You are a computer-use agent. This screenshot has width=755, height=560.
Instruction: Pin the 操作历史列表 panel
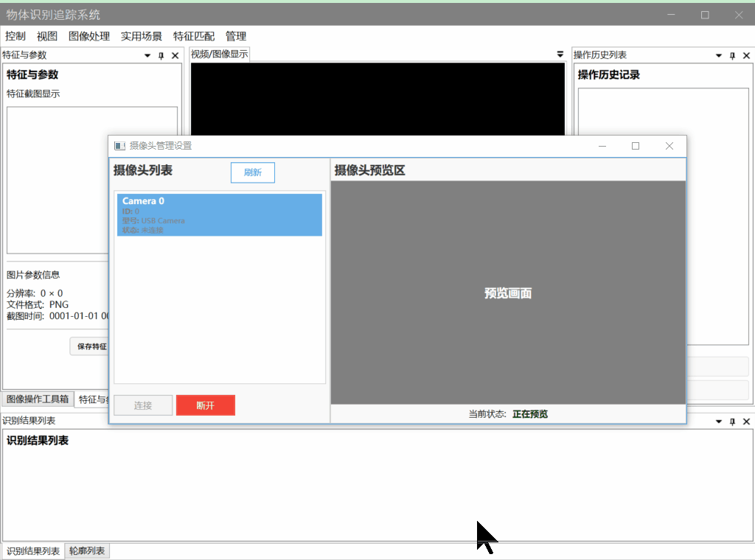point(732,56)
